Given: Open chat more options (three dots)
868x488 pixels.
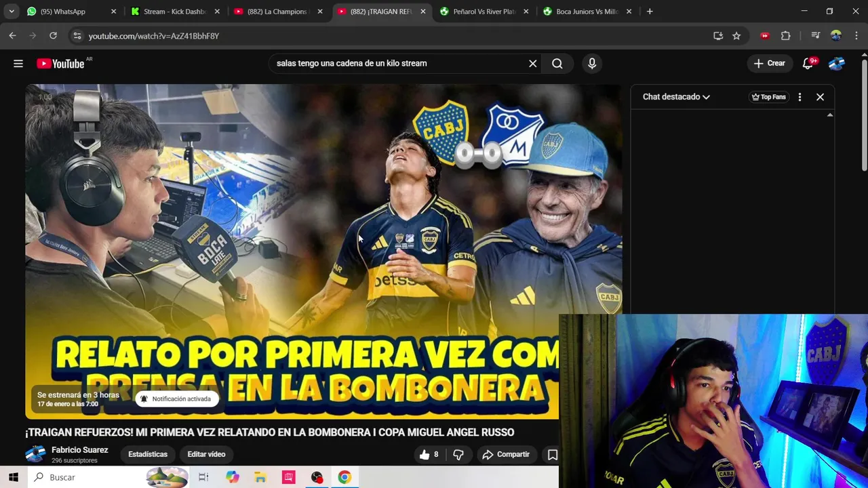Looking at the screenshot, I should [x=800, y=97].
